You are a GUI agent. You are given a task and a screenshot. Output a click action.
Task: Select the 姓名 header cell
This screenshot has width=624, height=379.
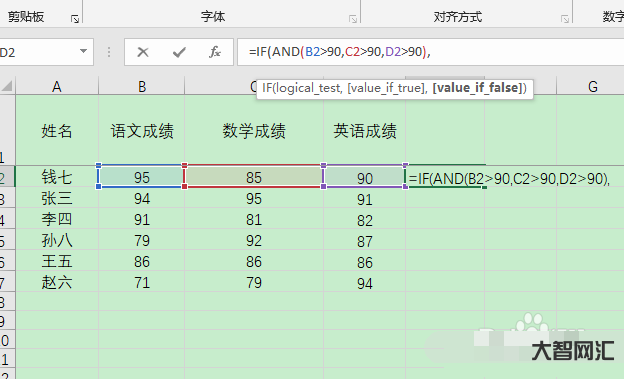pos(57,130)
